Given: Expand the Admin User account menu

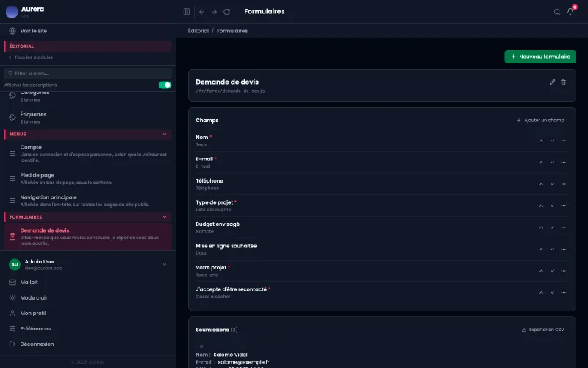Looking at the screenshot, I should click(165, 264).
